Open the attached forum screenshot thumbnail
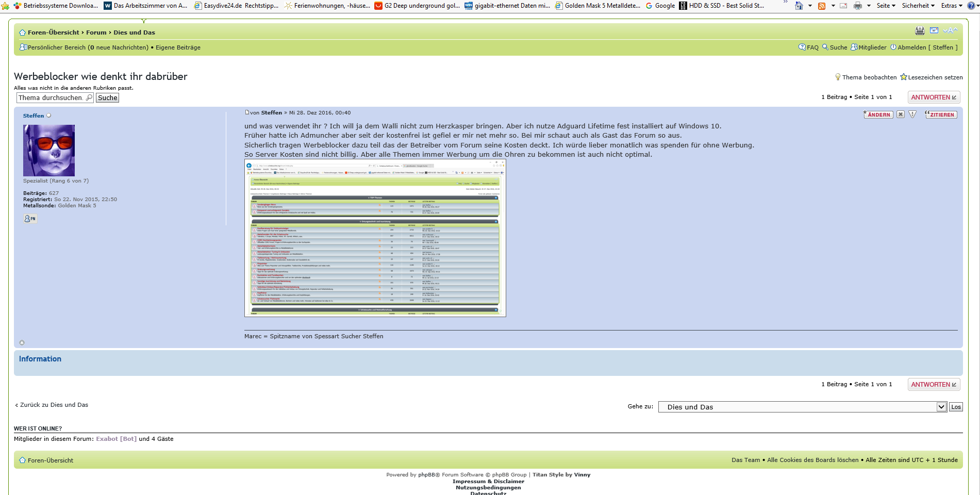980x495 pixels. tap(375, 238)
